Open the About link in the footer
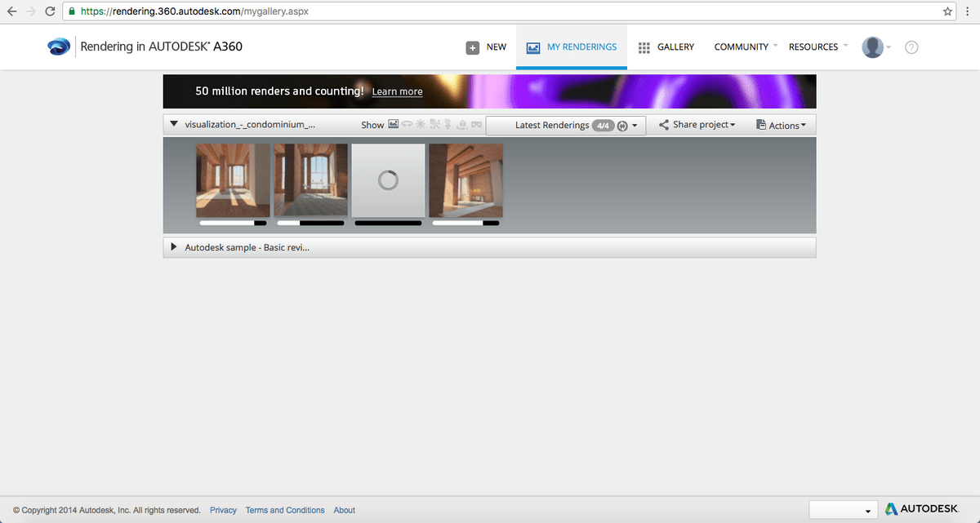 tap(345, 510)
